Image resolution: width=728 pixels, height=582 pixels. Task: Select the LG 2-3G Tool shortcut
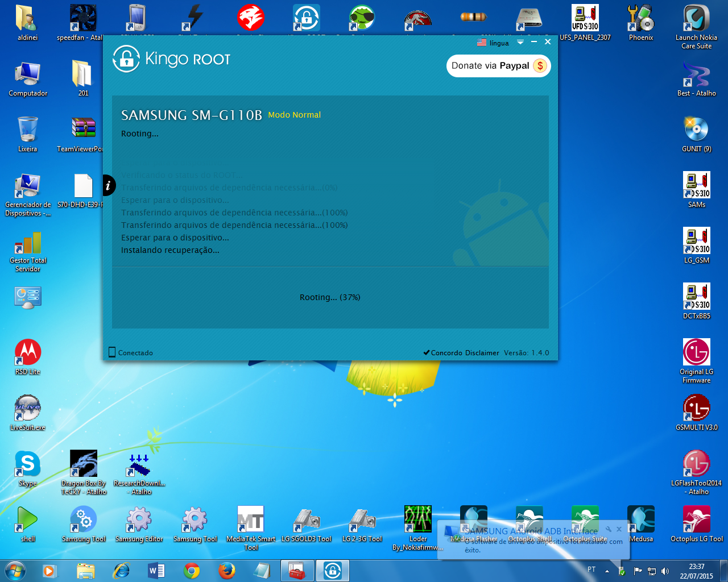(x=362, y=524)
